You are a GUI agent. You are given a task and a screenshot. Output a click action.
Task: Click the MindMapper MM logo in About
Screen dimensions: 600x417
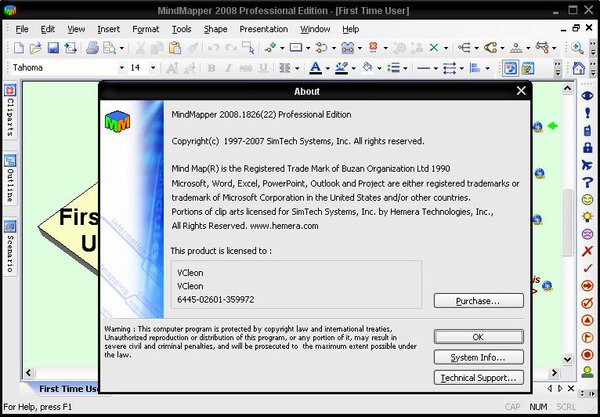pyautogui.click(x=117, y=122)
